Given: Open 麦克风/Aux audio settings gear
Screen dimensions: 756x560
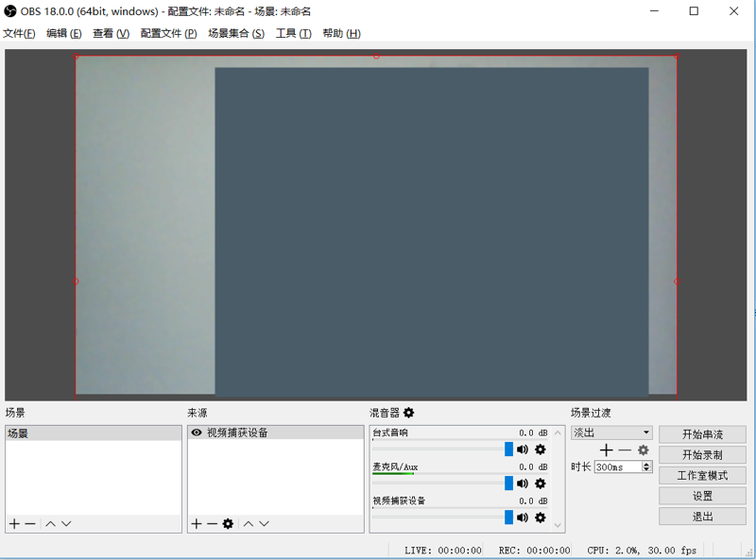Looking at the screenshot, I should coord(541,484).
